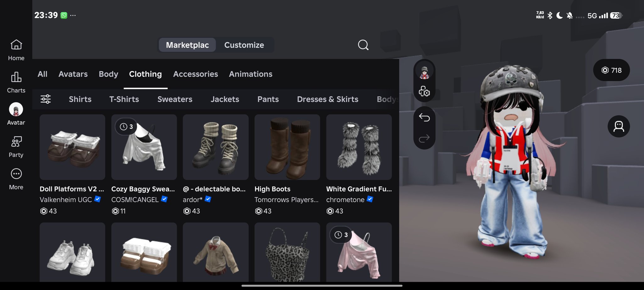The width and height of the screenshot is (644, 290).
Task: Select the Body category tab
Action: tap(108, 74)
